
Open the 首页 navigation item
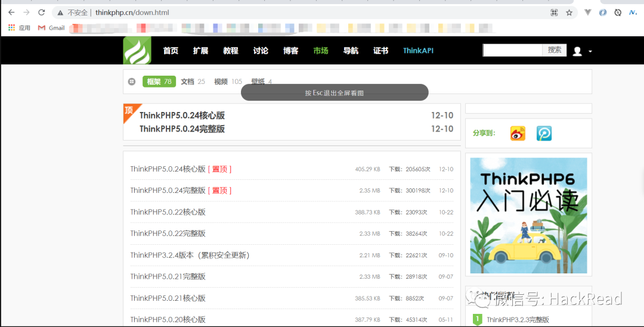tap(171, 51)
